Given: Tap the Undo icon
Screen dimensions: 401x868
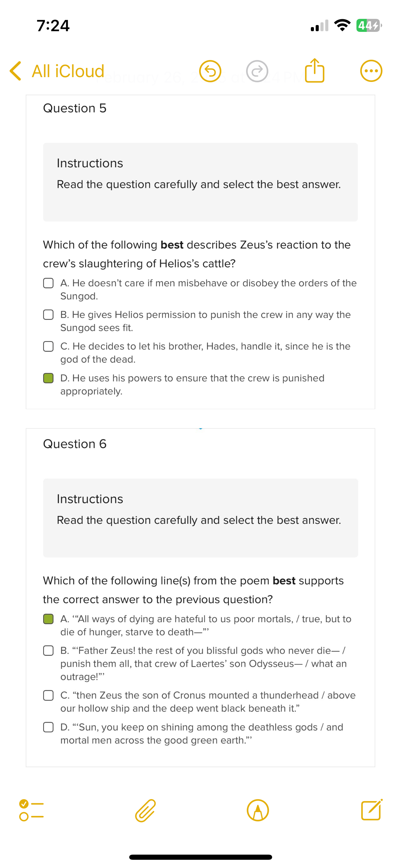Looking at the screenshot, I should pyautogui.click(x=210, y=70).
